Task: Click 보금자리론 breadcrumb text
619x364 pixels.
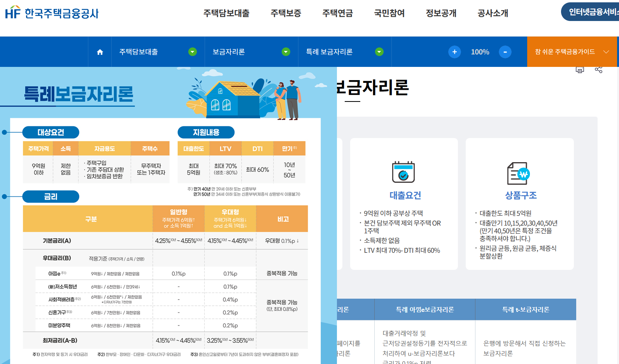Action: click(229, 52)
